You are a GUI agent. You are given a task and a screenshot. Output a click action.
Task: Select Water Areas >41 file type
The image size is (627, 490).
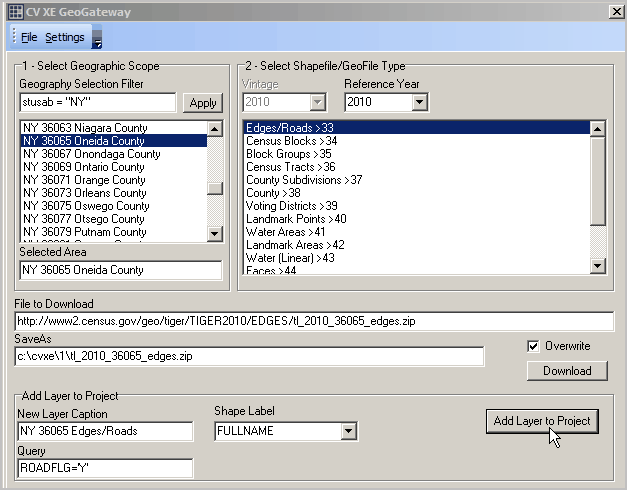tap(417, 232)
